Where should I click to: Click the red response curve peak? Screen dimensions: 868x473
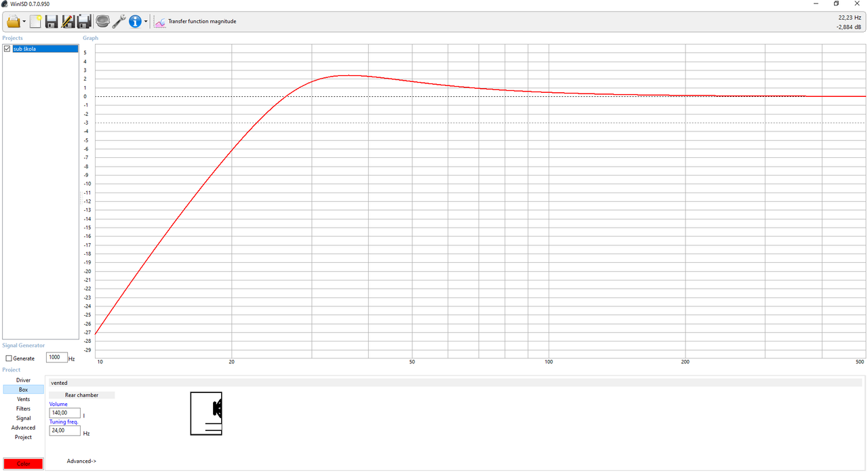click(347, 75)
